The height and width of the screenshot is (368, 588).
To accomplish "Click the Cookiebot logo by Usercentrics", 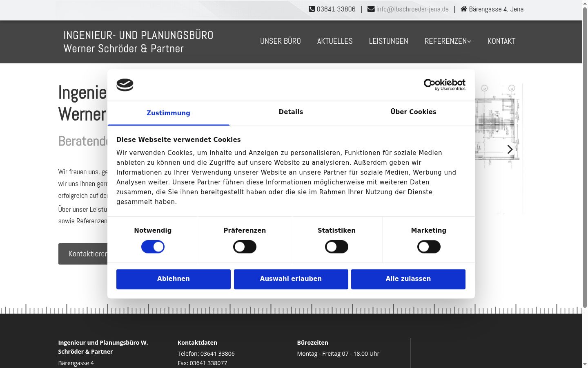I will [444, 85].
